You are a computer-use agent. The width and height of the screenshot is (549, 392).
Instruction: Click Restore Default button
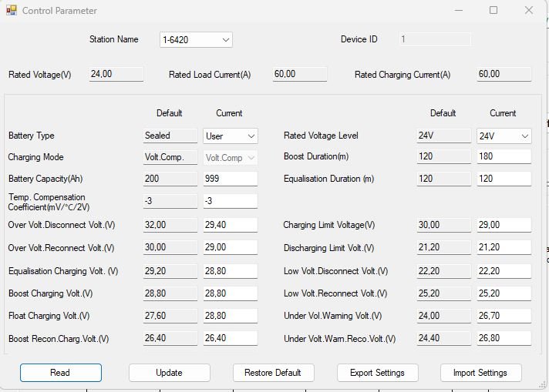273,373
